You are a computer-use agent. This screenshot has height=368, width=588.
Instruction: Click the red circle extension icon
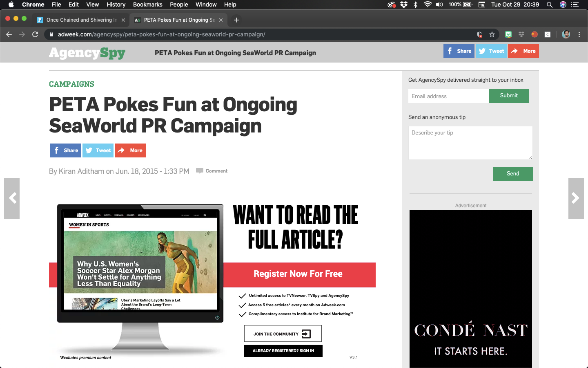pos(535,34)
